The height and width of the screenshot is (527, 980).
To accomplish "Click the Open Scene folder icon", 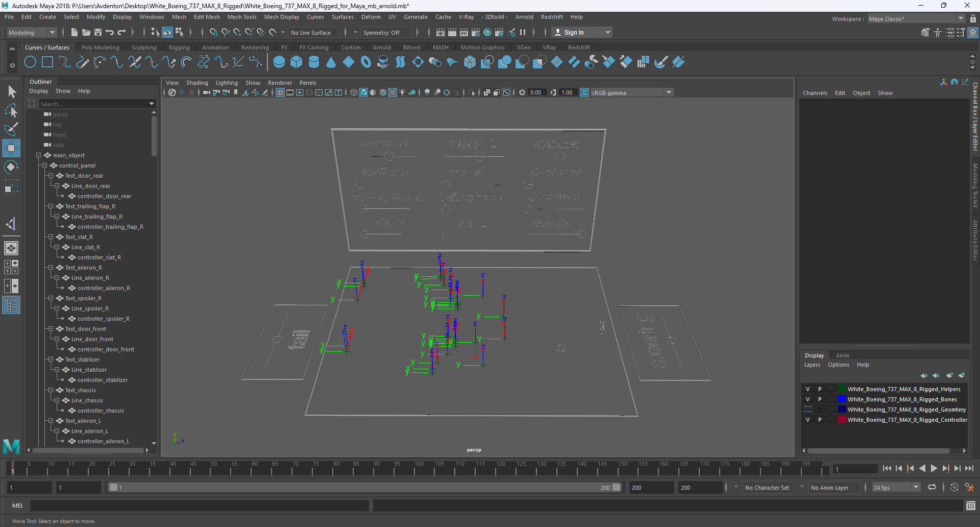I will [86, 32].
